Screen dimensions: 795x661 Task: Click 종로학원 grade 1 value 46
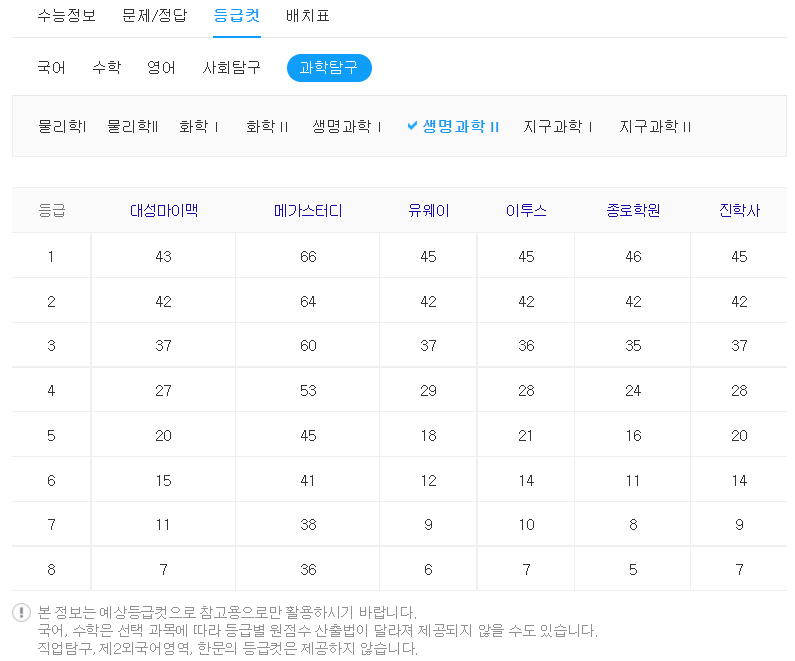633,256
